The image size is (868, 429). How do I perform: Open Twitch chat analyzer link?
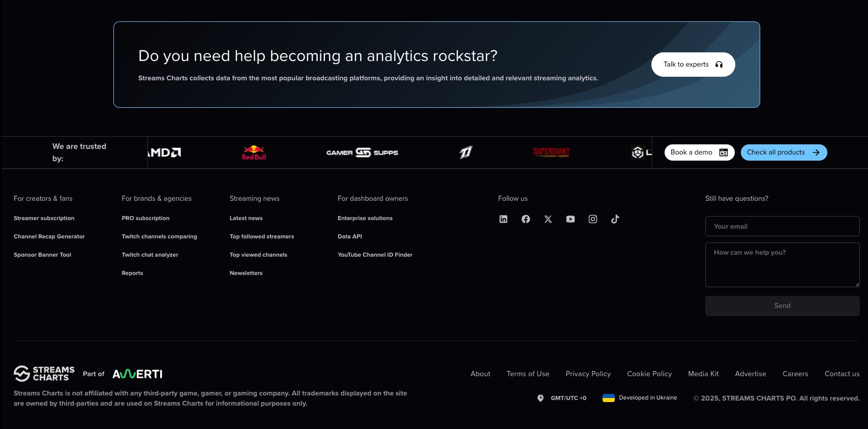coord(150,255)
